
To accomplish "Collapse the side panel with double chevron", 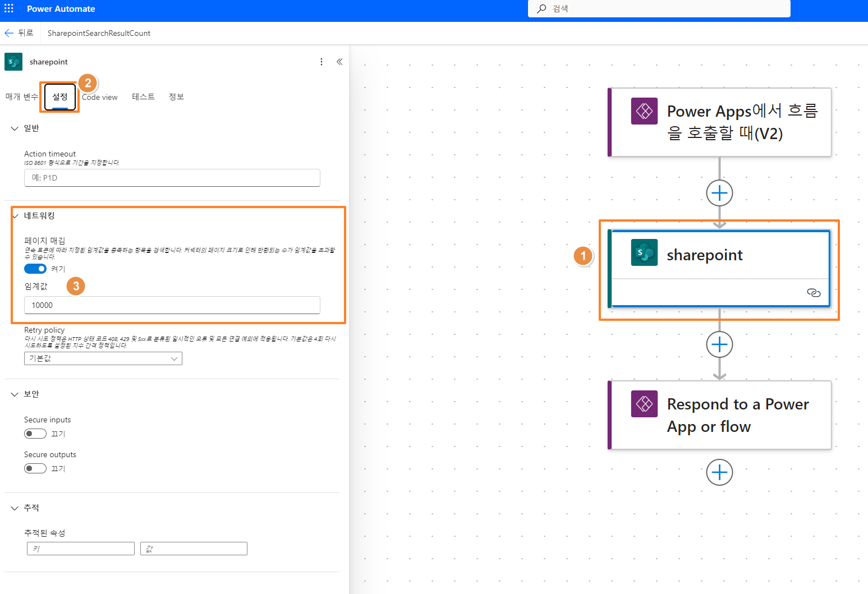I will (339, 62).
